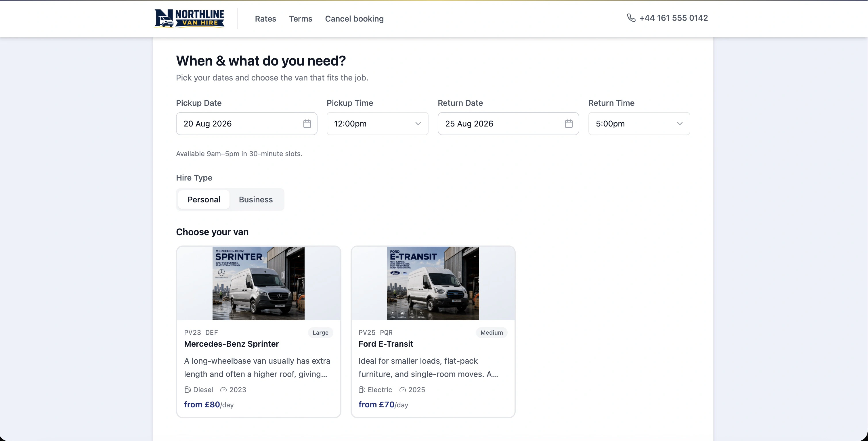868x441 pixels.
Task: Click the Electric fuel icon on E-Transit
Action: [x=362, y=390]
